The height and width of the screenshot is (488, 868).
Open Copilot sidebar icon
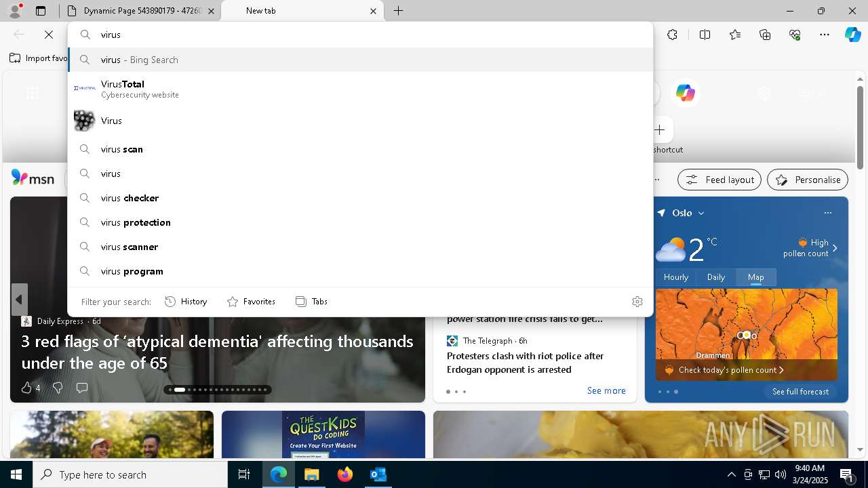(x=852, y=35)
